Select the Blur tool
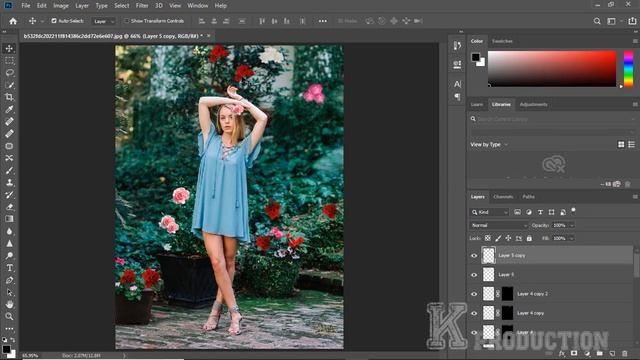This screenshot has height=360, width=640. 9,231
